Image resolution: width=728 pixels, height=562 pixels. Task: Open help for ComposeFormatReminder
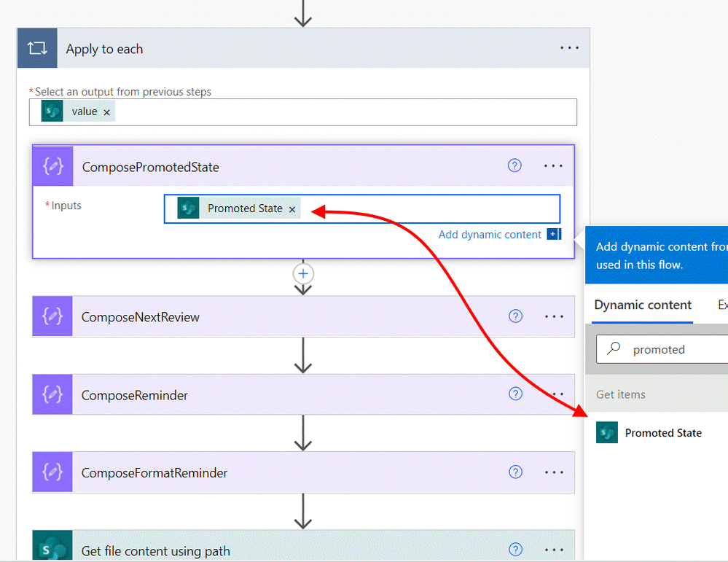[515, 472]
